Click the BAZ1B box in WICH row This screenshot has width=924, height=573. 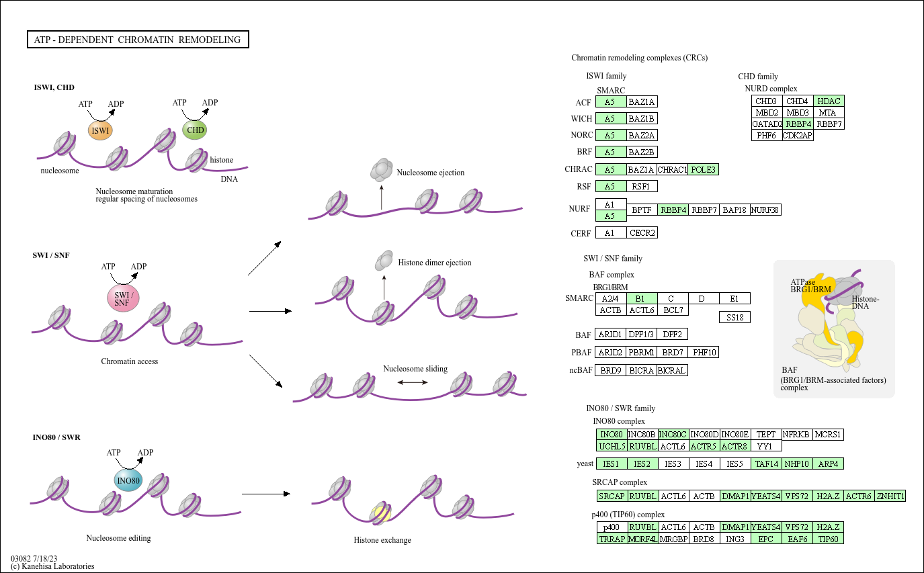[642, 118]
